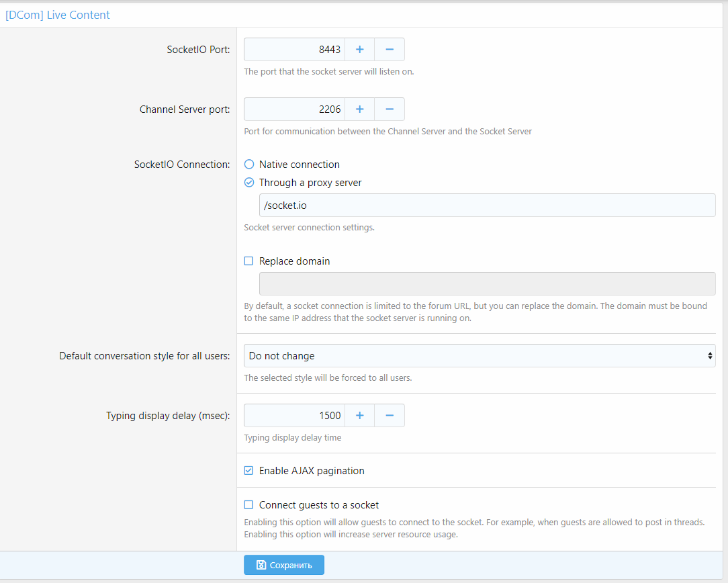Click the floppy disk icon on save button
Viewport: 728px width, 583px height.
[x=261, y=566]
